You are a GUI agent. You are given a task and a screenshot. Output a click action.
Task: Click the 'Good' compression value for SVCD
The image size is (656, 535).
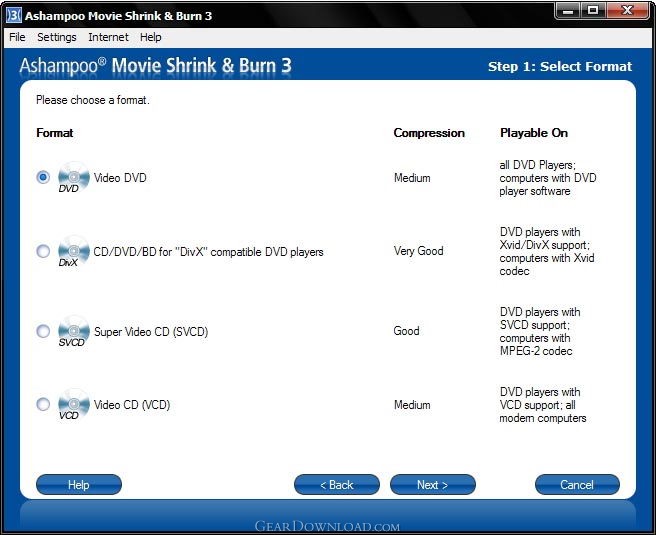point(406,331)
